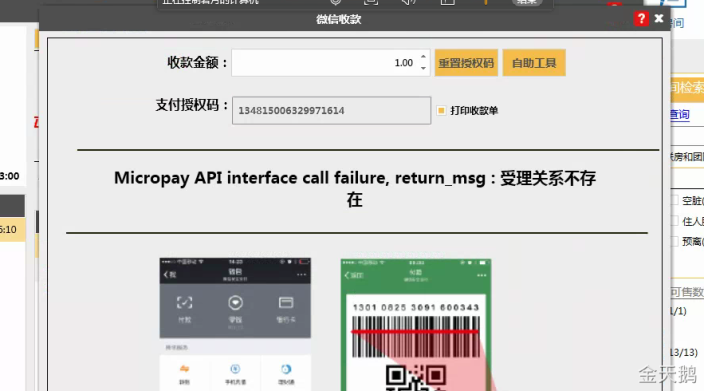Click the 重置授权码 button

tap(466, 63)
